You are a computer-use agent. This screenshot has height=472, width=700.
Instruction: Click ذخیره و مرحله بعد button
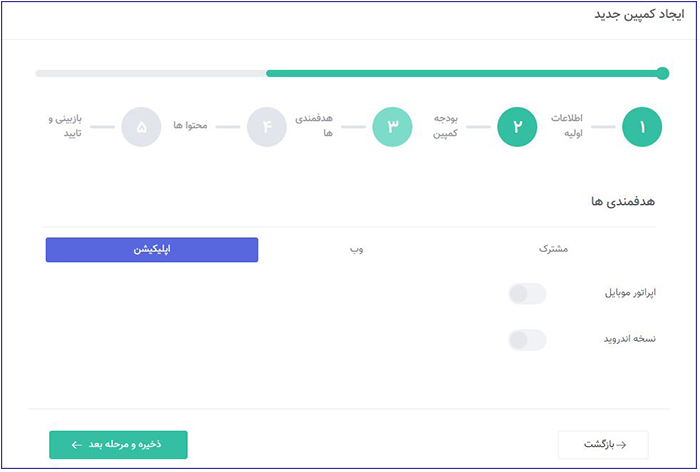tap(118, 444)
